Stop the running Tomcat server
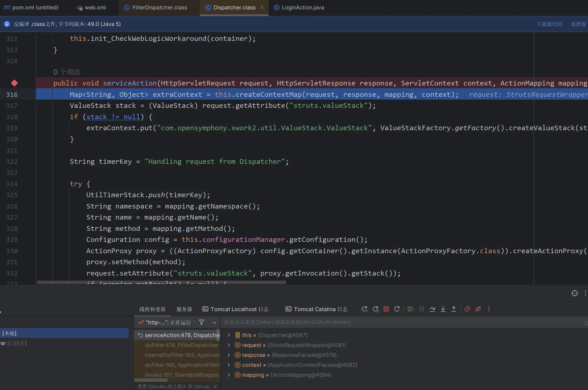 coord(386,309)
